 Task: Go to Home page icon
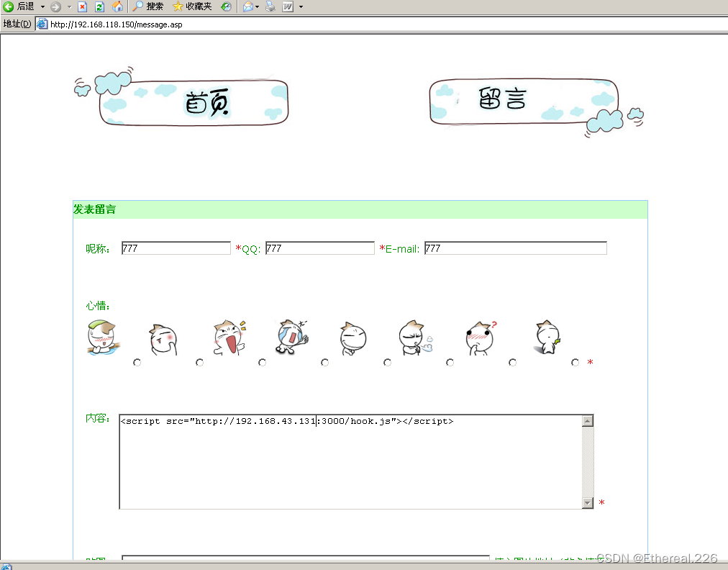pyautogui.click(x=117, y=6)
